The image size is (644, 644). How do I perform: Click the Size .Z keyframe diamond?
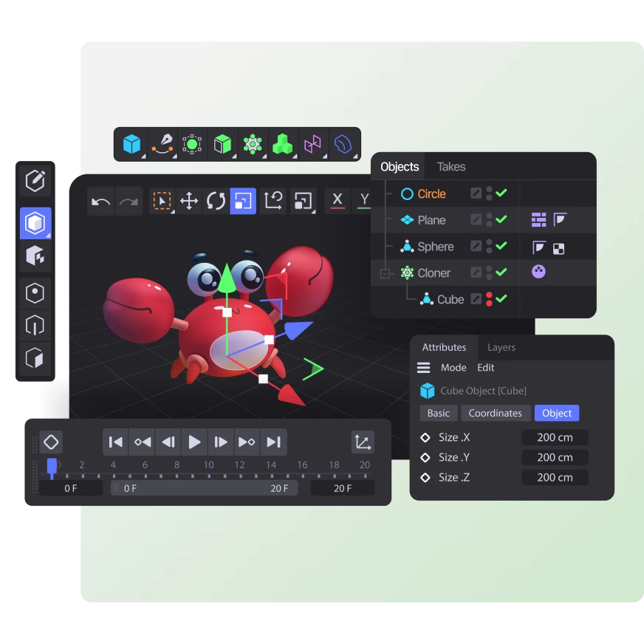(425, 477)
